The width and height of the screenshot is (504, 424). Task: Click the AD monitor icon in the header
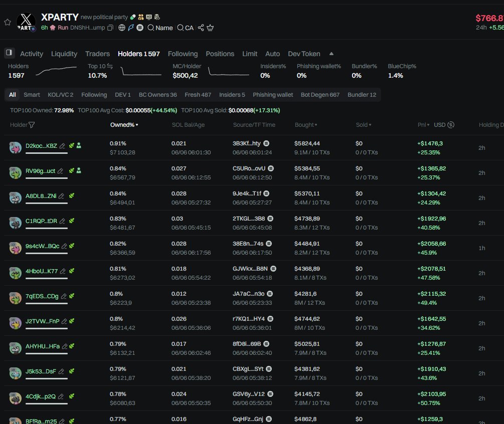pyautogui.click(x=149, y=17)
